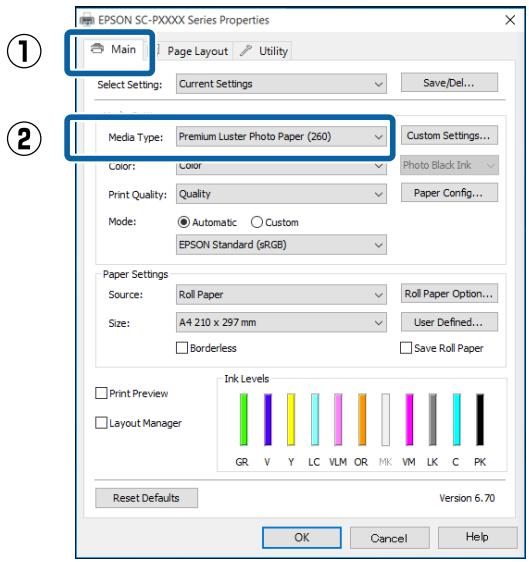Click the Y yellow ink level bar
Viewport: 529px width, 562px height.
click(x=291, y=419)
